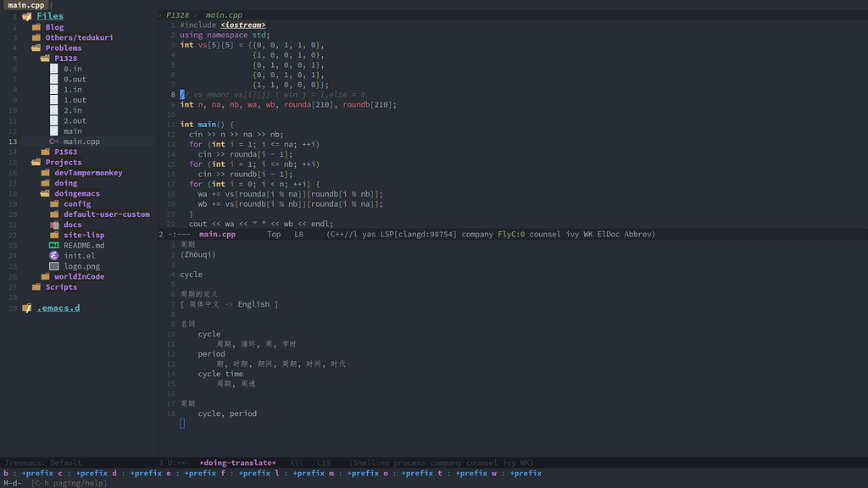This screenshot has height=488, width=868.
Task: Click the logo.png image file icon
Action: click(x=54, y=266)
